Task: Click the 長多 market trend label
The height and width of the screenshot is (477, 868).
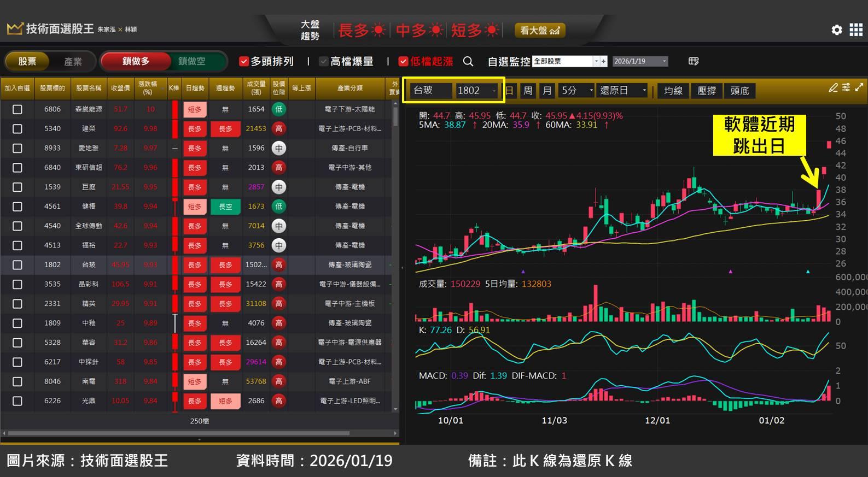Action: (x=354, y=30)
